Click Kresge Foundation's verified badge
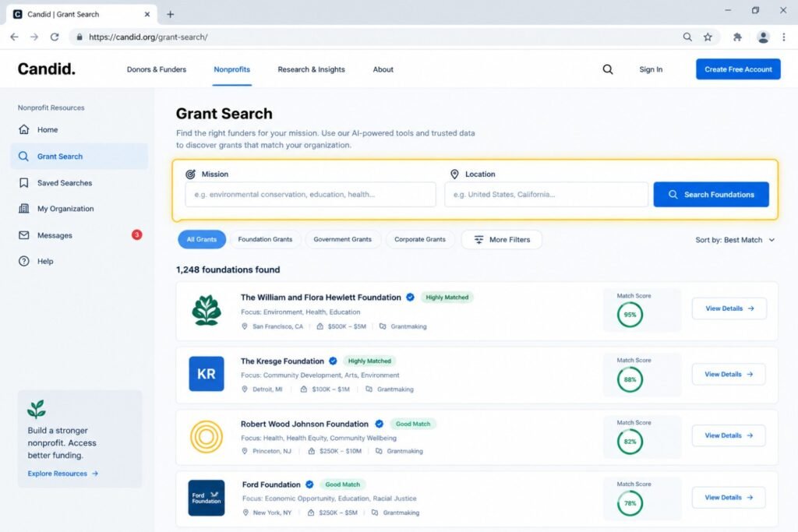The image size is (798, 532). point(333,361)
